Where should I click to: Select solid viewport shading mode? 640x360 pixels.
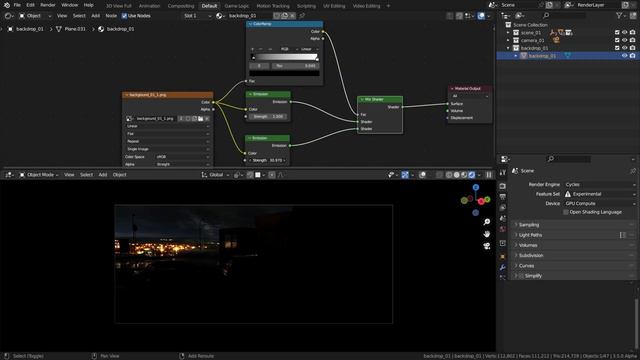tap(457, 175)
